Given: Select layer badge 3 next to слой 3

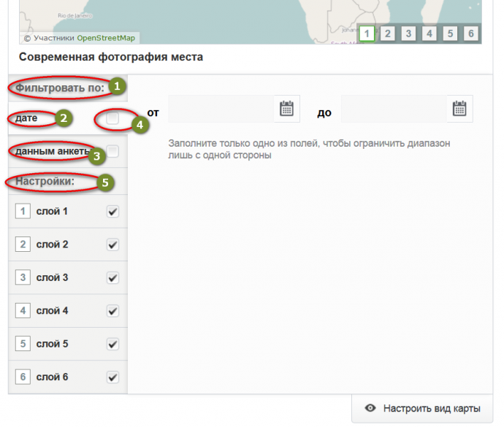Looking at the screenshot, I should tap(23, 277).
